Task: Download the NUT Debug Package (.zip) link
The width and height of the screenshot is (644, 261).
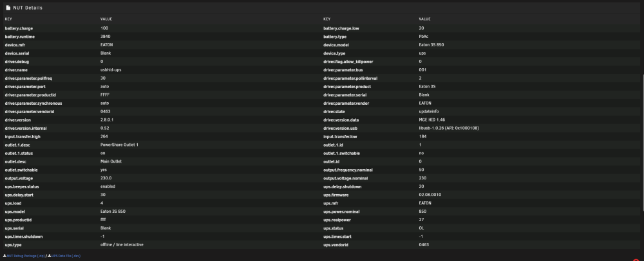Action: pos(26,256)
